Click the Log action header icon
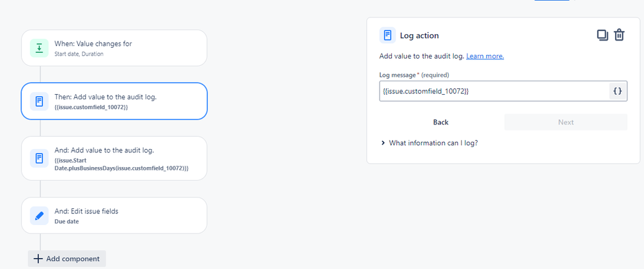This screenshot has width=644, height=269. coord(387,35)
